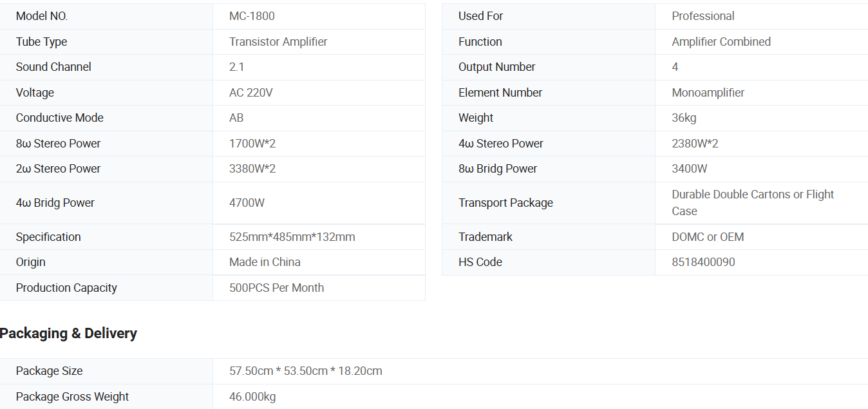Click the 36kg weight value

click(684, 118)
